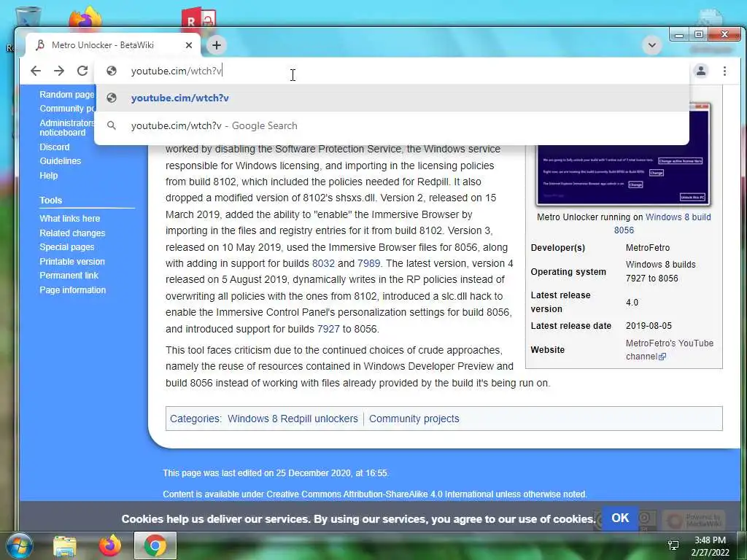Screen dimensions: 747x560
Task: Open the Discord sidebar link
Action: (x=54, y=147)
